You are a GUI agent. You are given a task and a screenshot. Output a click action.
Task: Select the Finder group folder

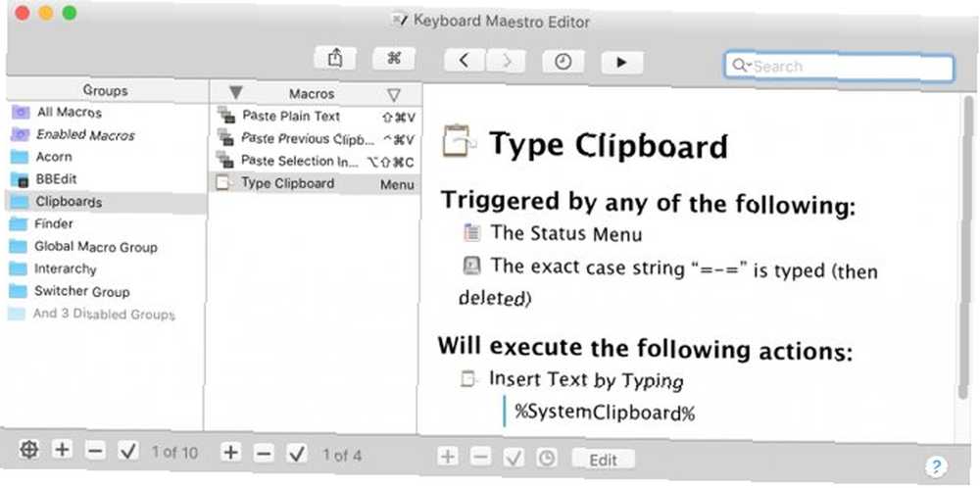[x=105, y=223]
